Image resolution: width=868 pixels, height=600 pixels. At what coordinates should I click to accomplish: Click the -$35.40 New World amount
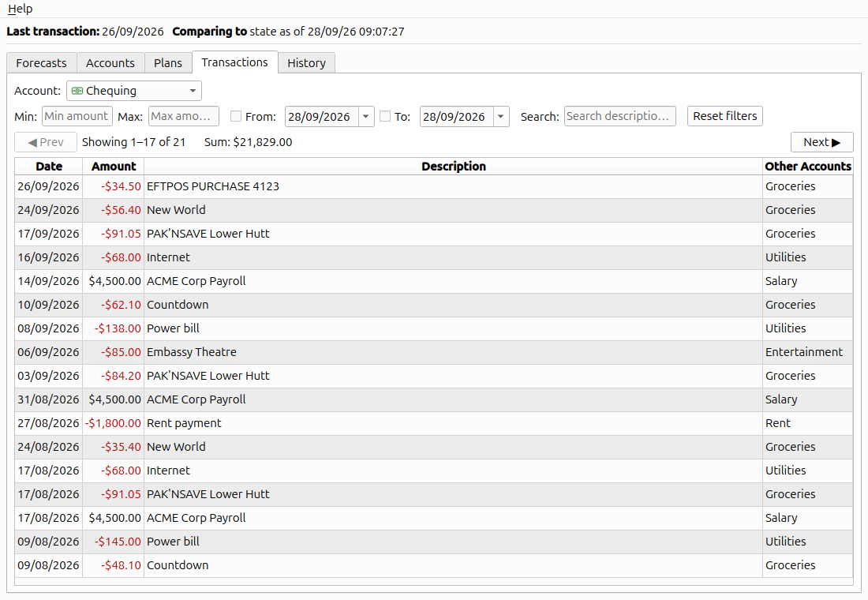[x=114, y=447]
